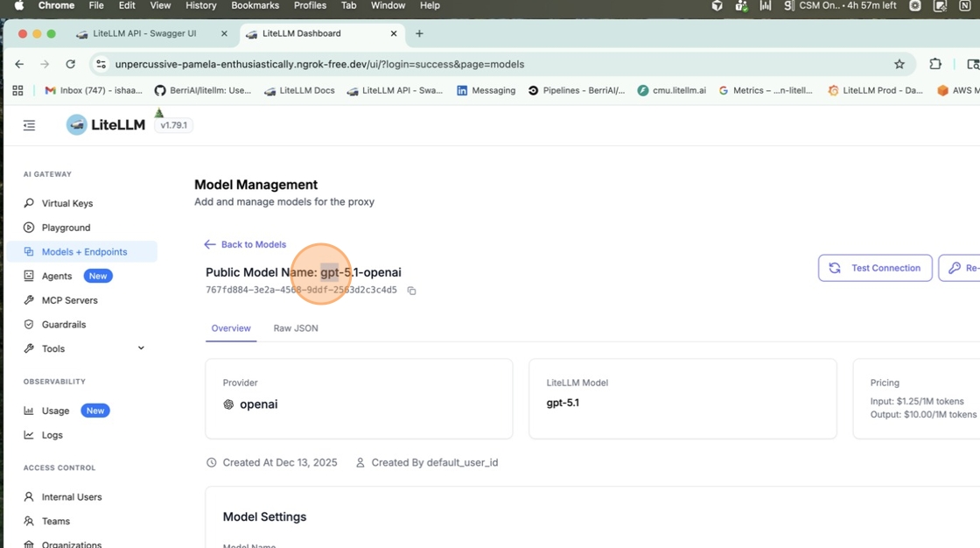Click the gpt-5.1 LiteLLM Model value
Viewport: 980px width, 548px height.
(x=563, y=403)
